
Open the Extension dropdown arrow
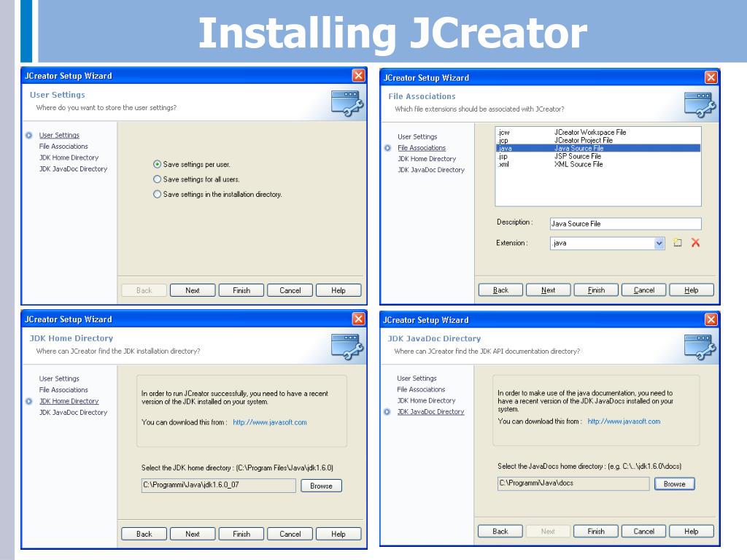[x=659, y=244]
